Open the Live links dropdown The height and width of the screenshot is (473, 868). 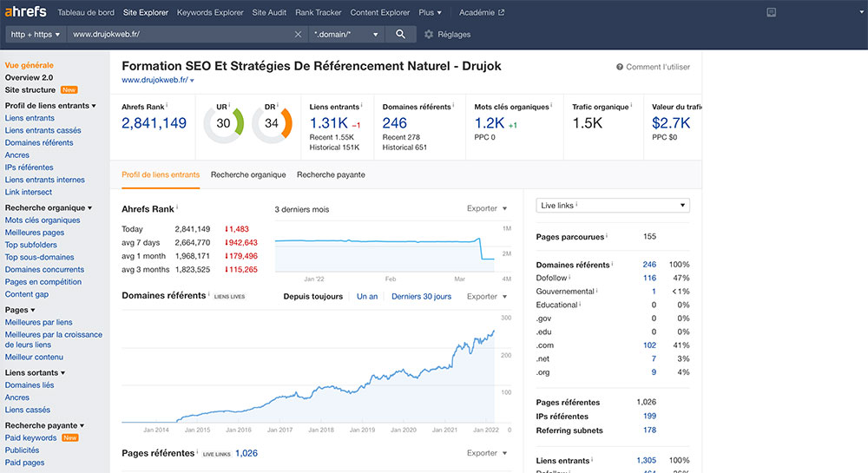point(613,205)
